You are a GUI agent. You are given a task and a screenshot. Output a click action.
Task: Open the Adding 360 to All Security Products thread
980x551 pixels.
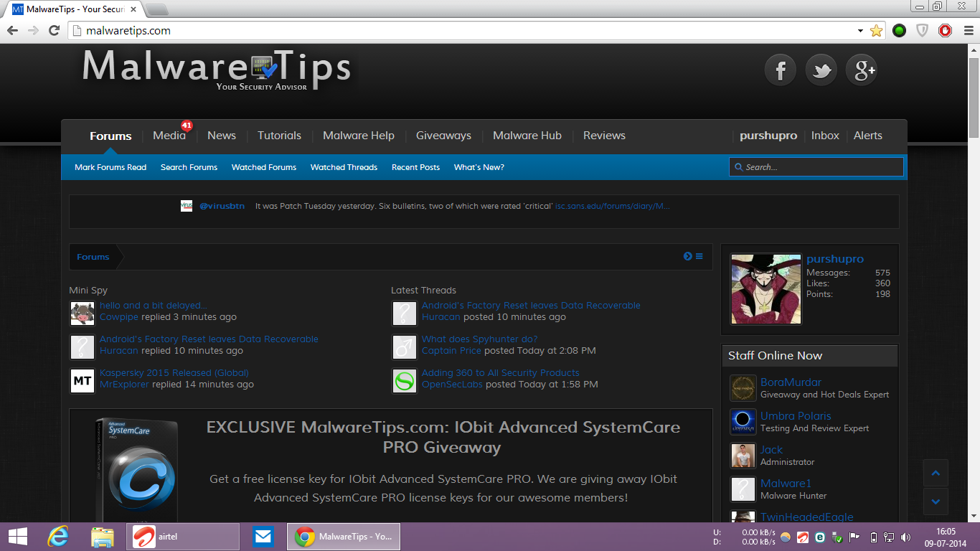tap(501, 373)
